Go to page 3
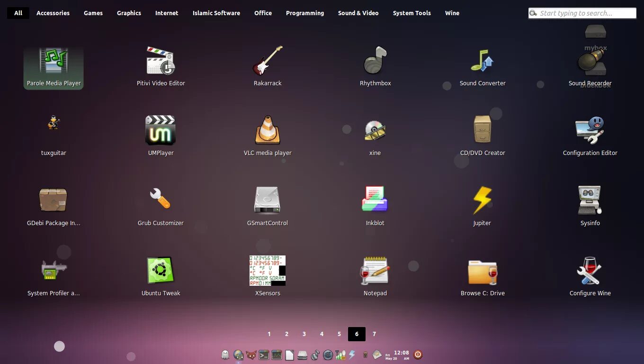 coord(304,334)
